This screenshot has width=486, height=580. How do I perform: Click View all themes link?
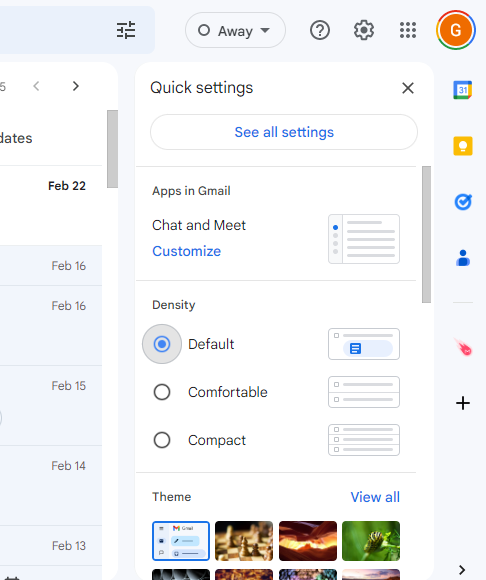[x=375, y=497]
